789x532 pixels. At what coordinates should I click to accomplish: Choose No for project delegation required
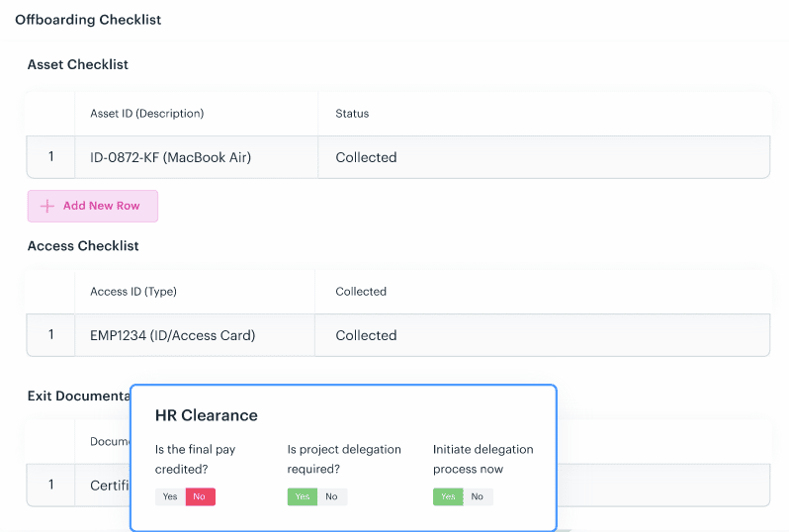tap(332, 496)
